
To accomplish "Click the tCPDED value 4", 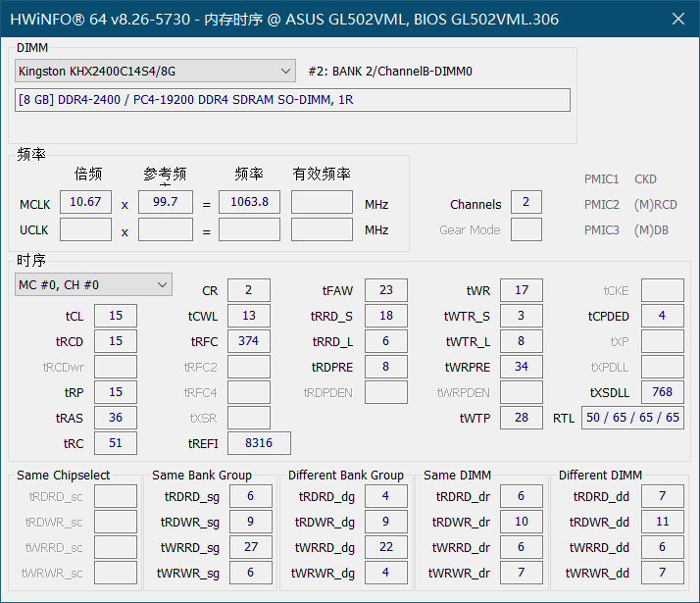I will click(663, 316).
